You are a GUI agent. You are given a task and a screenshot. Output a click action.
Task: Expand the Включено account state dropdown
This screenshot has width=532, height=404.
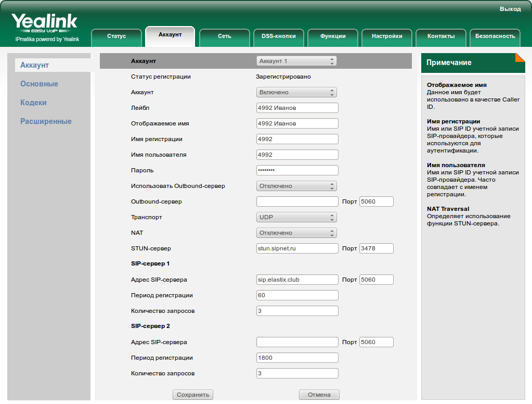(x=296, y=92)
